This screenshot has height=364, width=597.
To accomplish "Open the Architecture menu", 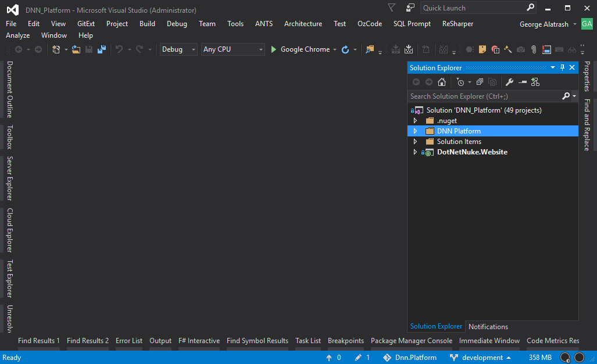I will pos(303,24).
